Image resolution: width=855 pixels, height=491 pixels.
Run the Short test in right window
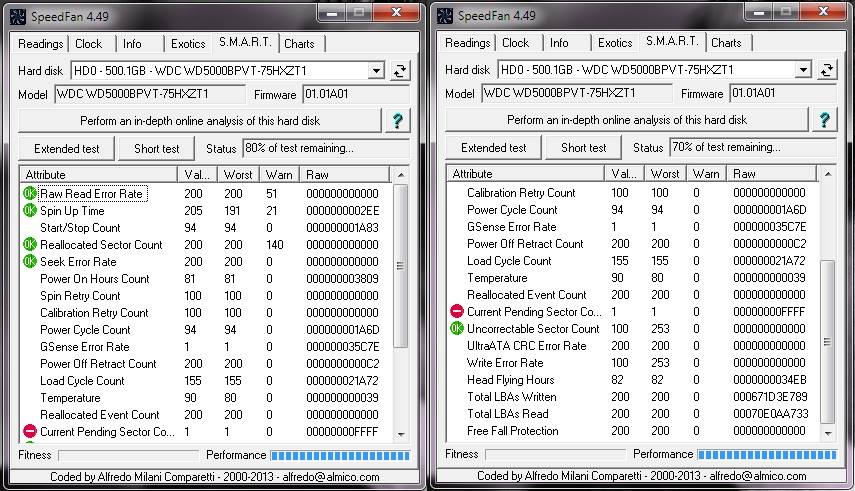583,148
